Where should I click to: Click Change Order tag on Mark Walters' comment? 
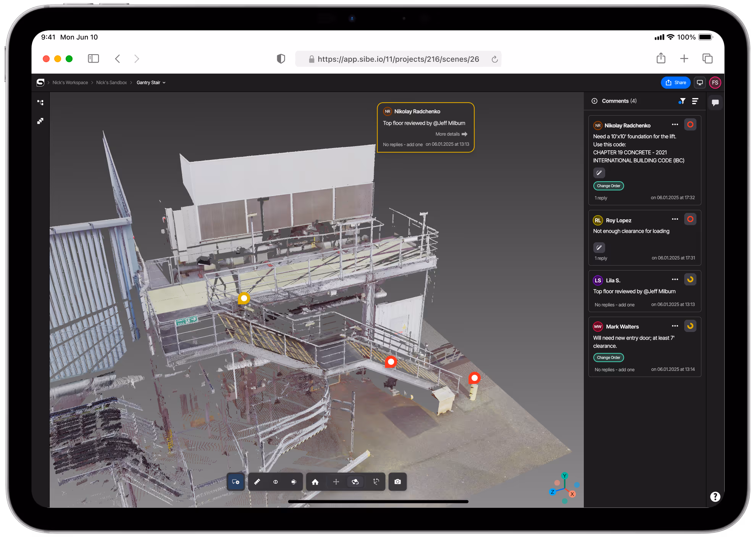[609, 358]
